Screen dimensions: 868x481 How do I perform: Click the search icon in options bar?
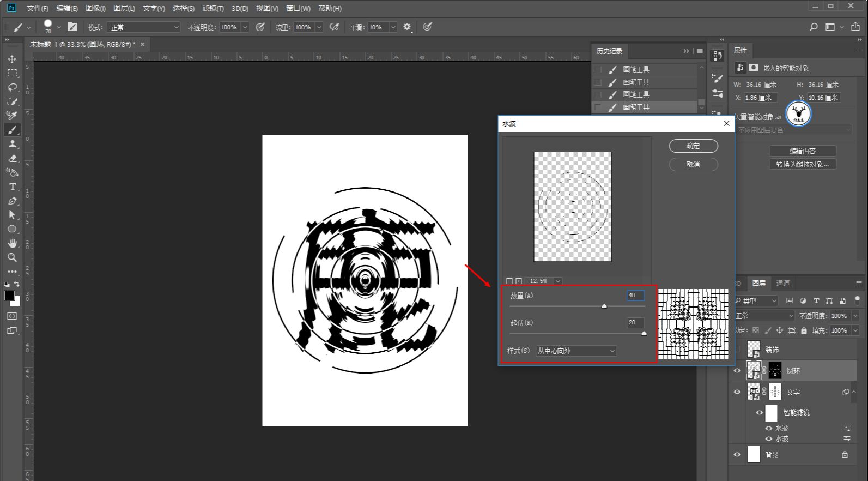pos(814,27)
